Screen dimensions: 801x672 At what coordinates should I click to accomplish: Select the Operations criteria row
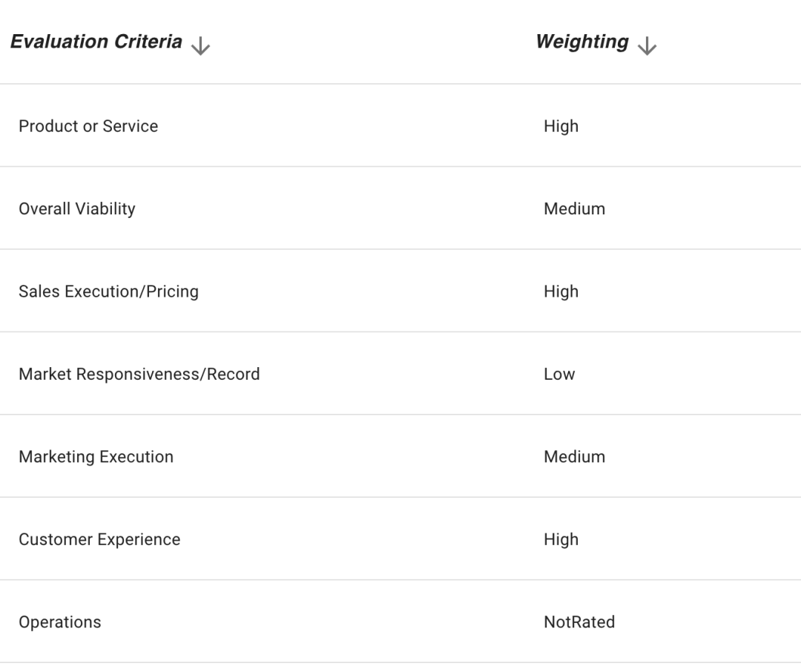click(400, 622)
